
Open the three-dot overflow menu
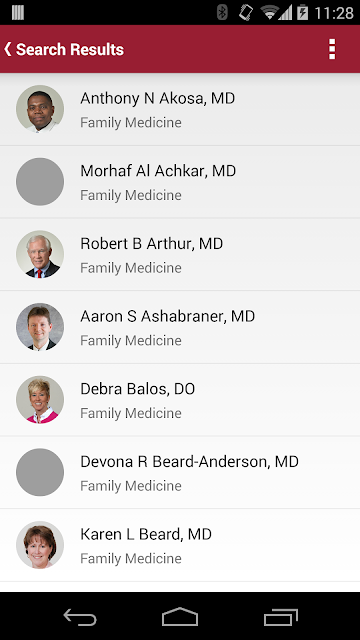tap(332, 49)
